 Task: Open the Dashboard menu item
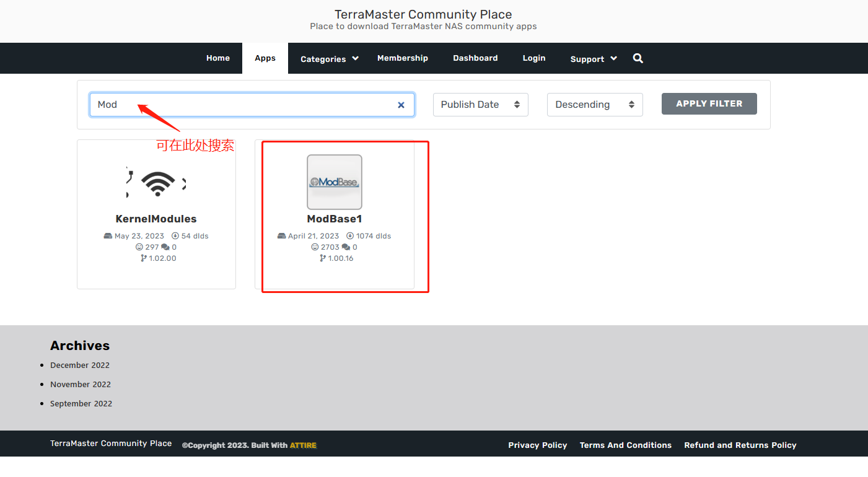pyautogui.click(x=475, y=58)
